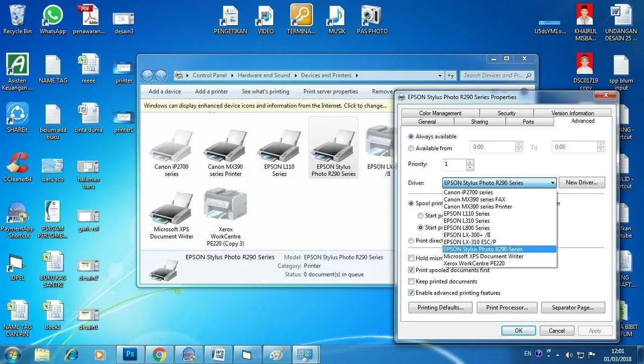Open the WhatsApp desktop shortcut

[53, 19]
